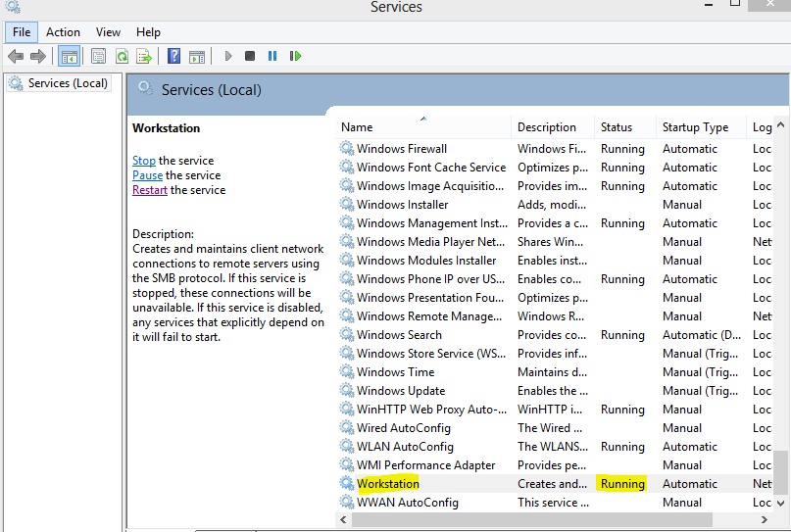Open the Properties toolbar icon
This screenshot has width=791, height=532.
[98, 56]
